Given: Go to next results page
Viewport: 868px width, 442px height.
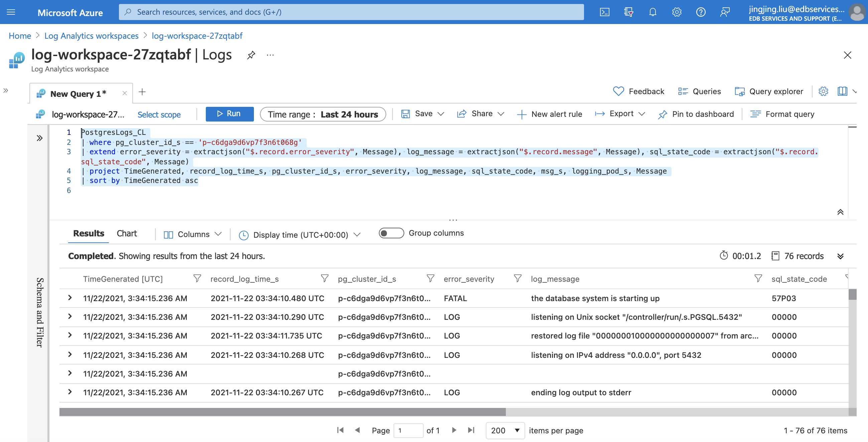Looking at the screenshot, I should pyautogui.click(x=454, y=430).
